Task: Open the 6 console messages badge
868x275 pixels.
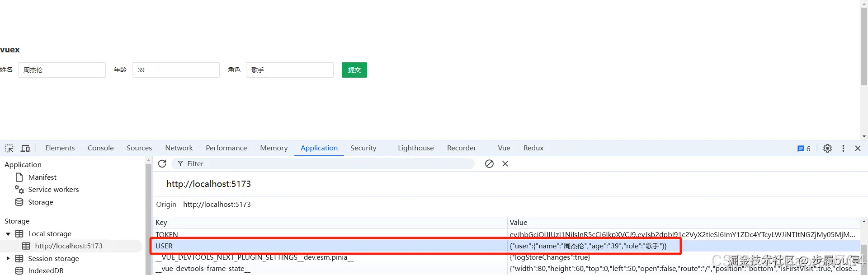Action: (x=804, y=148)
